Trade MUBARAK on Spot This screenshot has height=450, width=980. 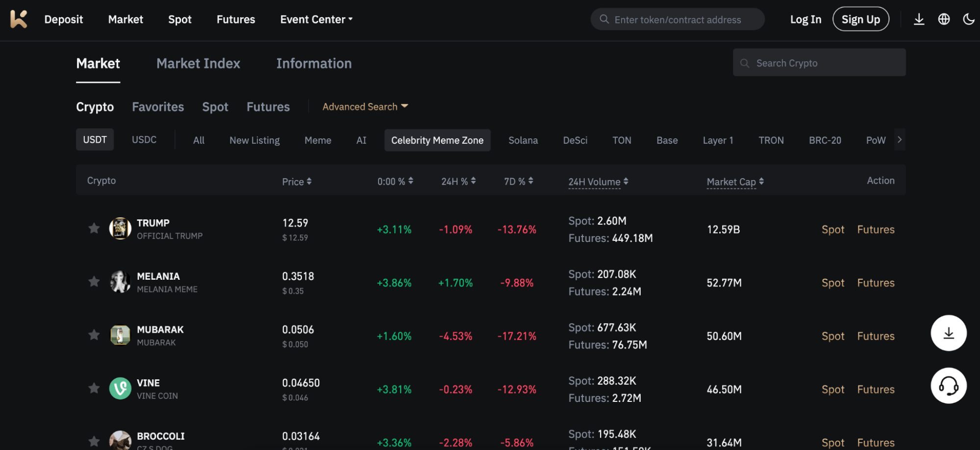tap(833, 336)
